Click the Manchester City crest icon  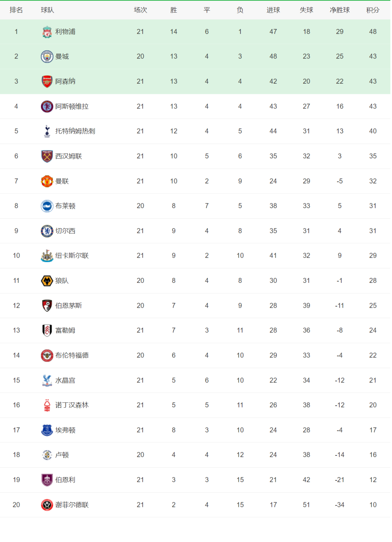point(47,56)
